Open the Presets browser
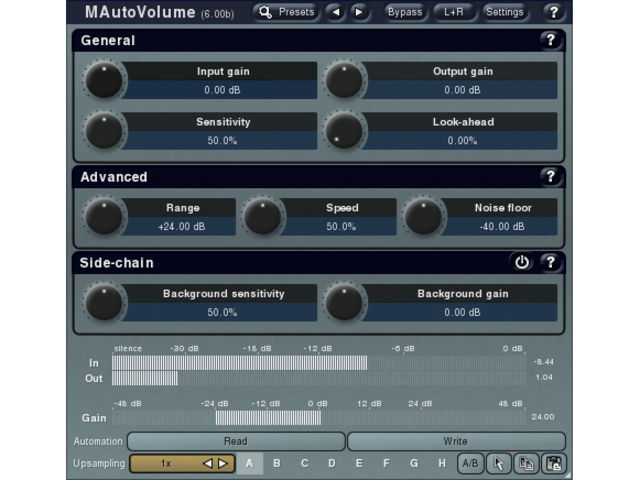 tap(287, 12)
